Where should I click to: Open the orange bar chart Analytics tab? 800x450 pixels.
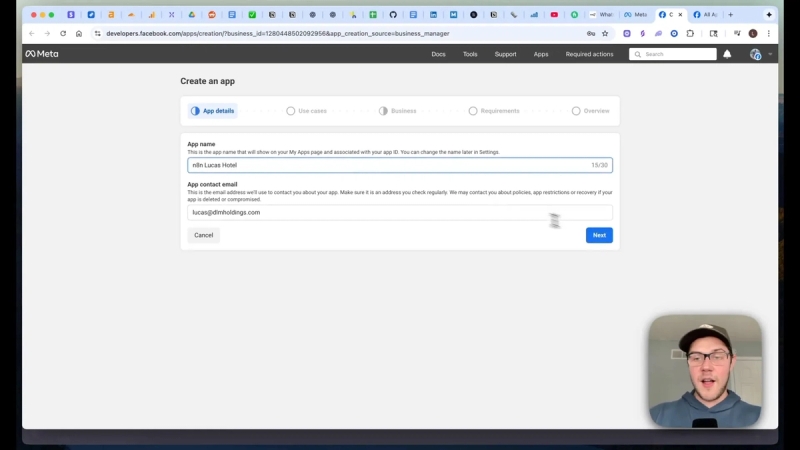coord(152,15)
